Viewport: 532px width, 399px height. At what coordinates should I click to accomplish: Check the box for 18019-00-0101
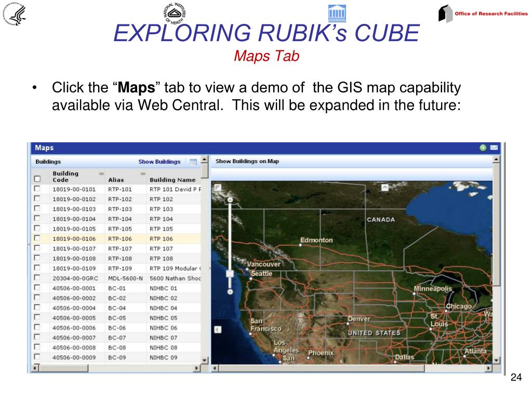tap(37, 189)
